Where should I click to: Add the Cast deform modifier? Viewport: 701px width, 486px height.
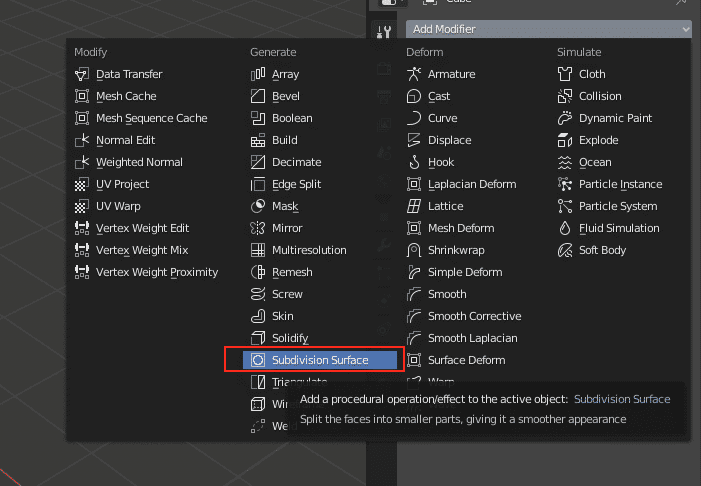428,96
